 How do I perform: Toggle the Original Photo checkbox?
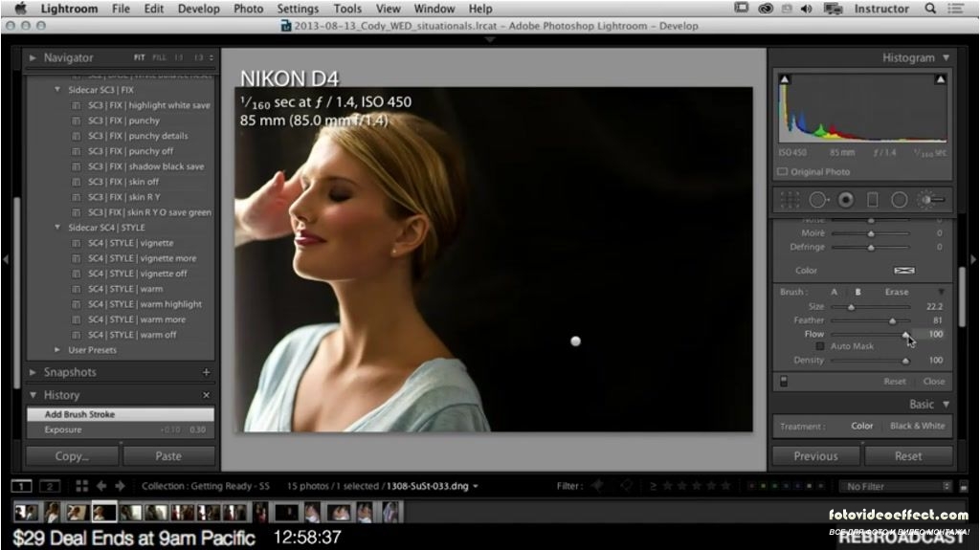point(783,171)
